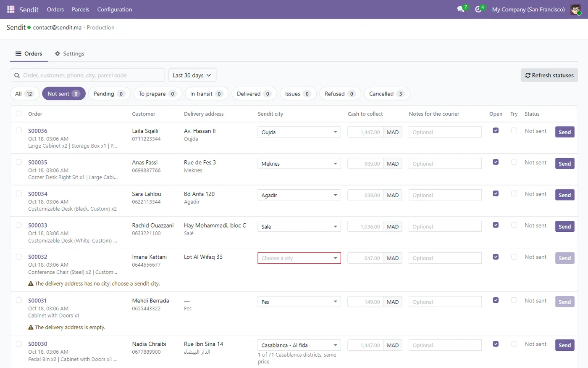Click the Refresh statuses button
588x368 pixels.
549,75
